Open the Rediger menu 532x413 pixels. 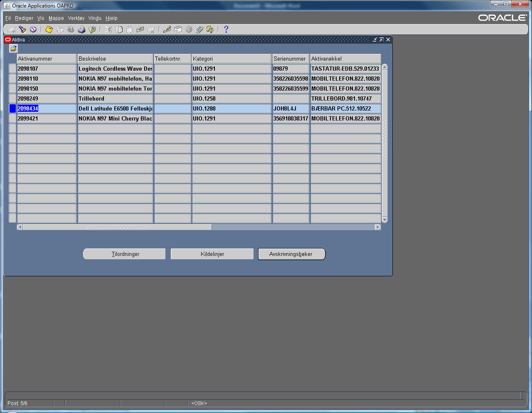click(x=24, y=18)
